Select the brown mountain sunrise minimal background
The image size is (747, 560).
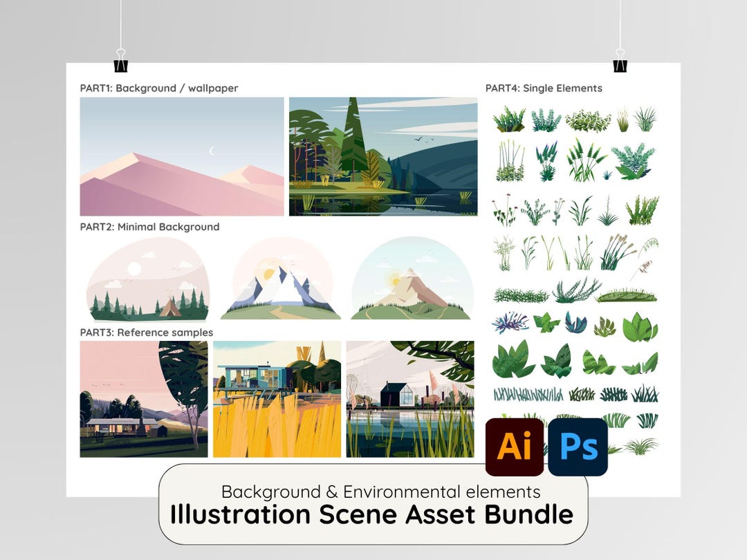click(412, 279)
